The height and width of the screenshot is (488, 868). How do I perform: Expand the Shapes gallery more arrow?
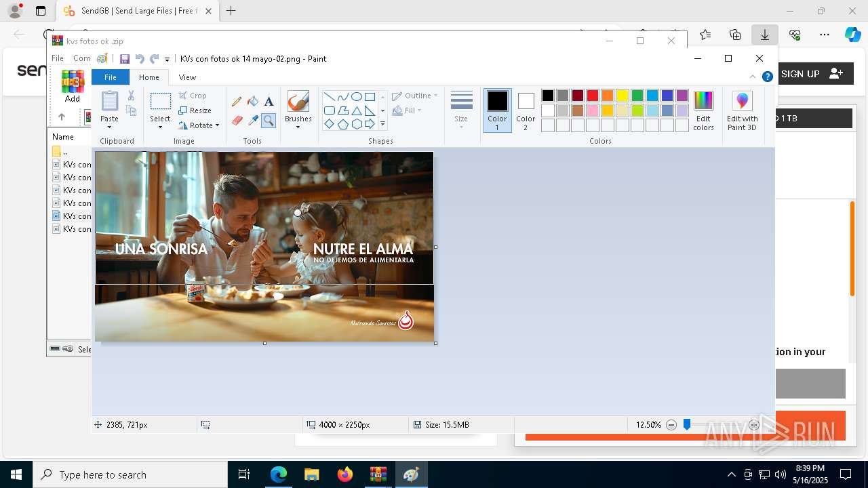[382, 124]
